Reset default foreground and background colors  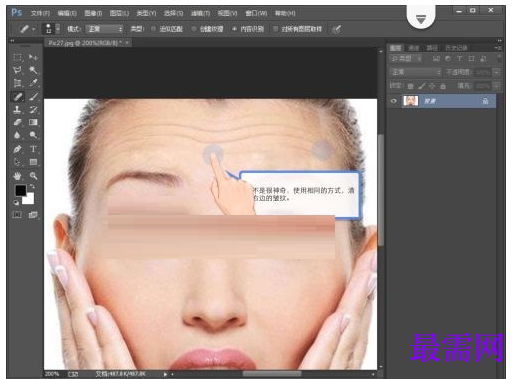click(16, 202)
